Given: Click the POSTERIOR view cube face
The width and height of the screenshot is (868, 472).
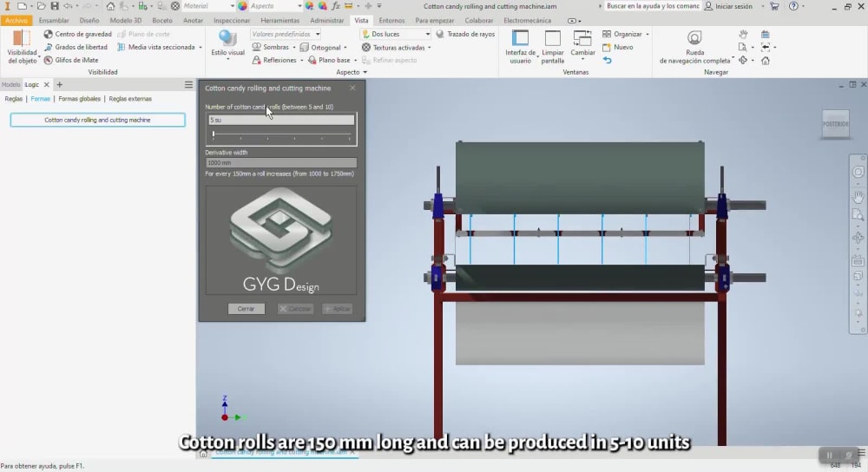Looking at the screenshot, I should tap(835, 124).
